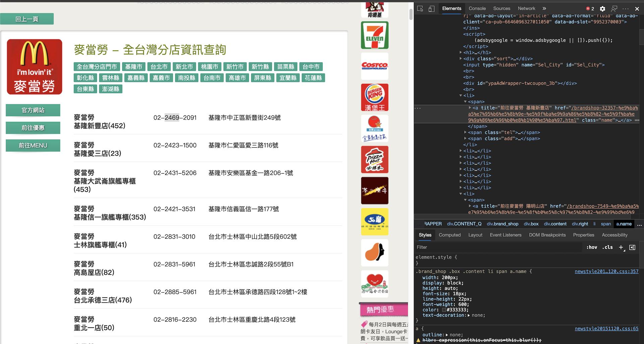Screen dimensions: 644x344
Task: Expand the anchor 陽明山店 node
Action: 470,206
